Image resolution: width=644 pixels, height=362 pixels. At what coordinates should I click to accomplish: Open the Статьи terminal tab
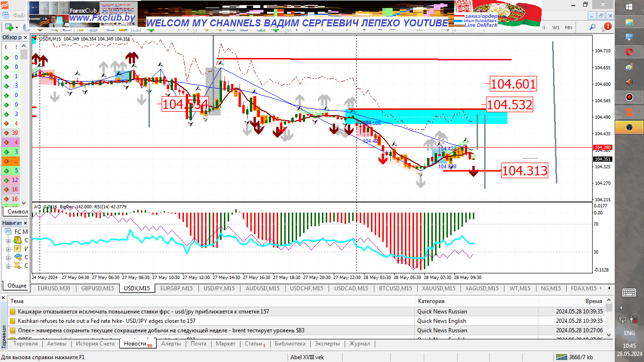[255, 344]
